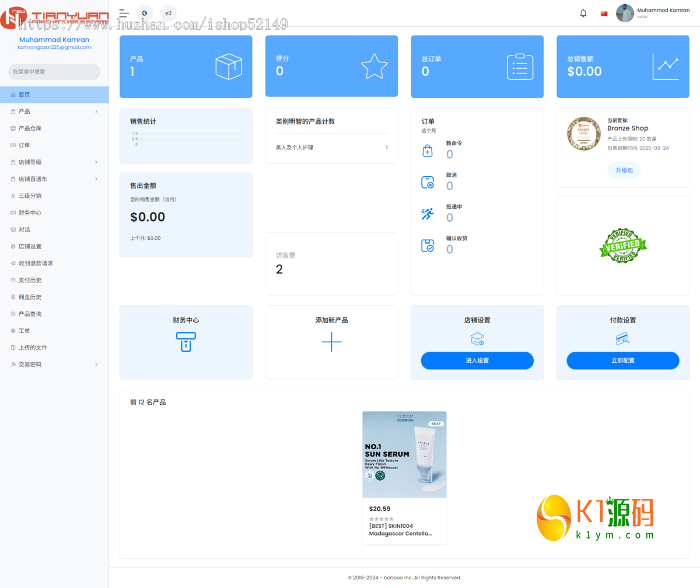Viewport: 700px width, 588px height.
Task: Expand the 店铺直通车 sidebar submenu
Action: point(54,179)
